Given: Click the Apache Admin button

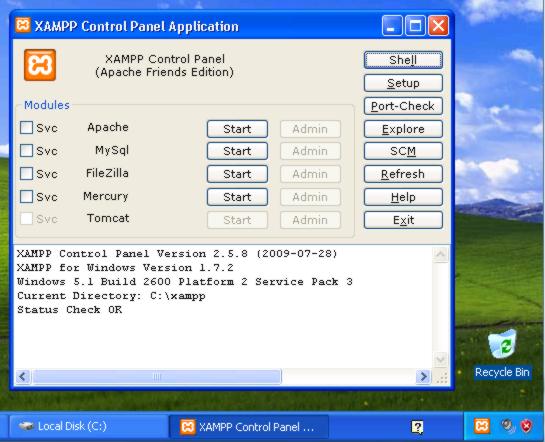Looking at the screenshot, I should [x=310, y=129].
